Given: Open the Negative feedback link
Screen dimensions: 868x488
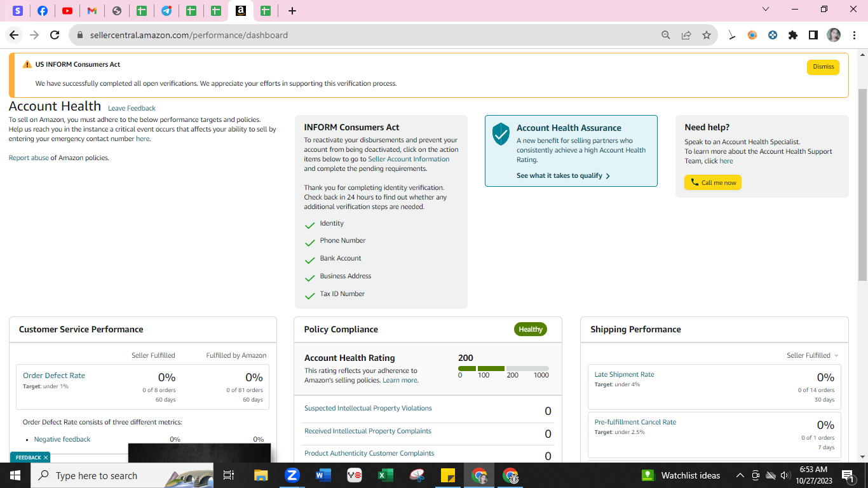Looking at the screenshot, I should pos(62,439).
